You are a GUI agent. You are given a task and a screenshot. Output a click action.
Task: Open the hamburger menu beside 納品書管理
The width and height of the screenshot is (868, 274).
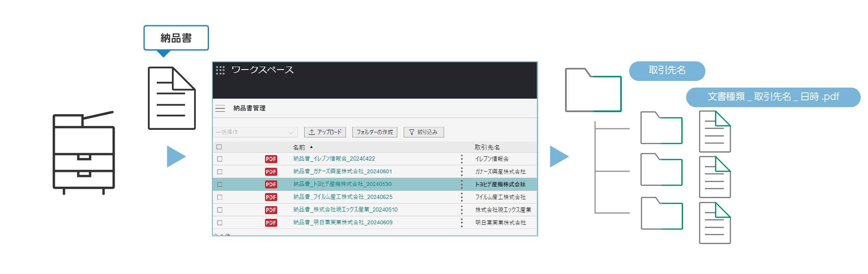tap(220, 108)
